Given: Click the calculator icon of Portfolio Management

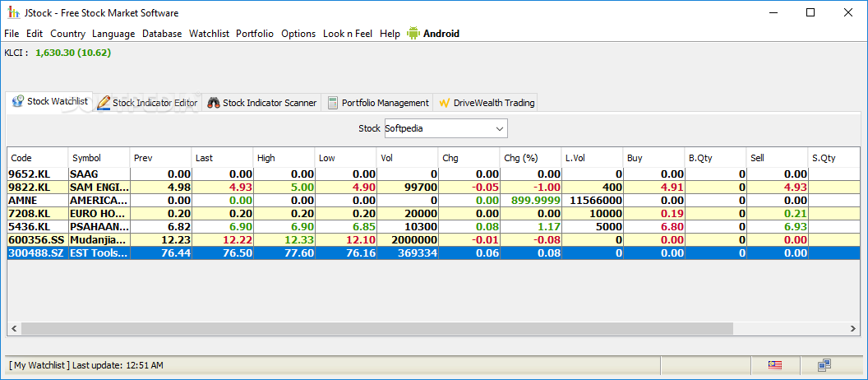Looking at the screenshot, I should click(x=333, y=103).
